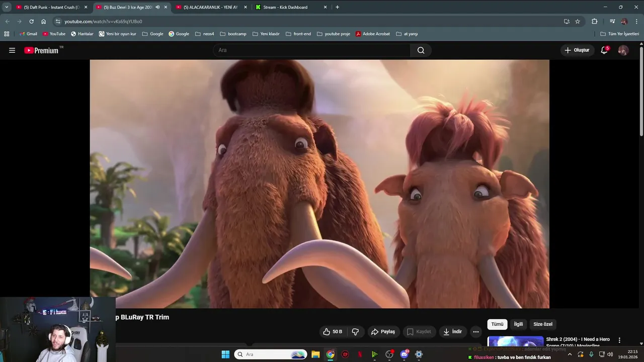The width and height of the screenshot is (644, 362).
Task: Open Discord from the taskbar
Action: (x=404, y=354)
